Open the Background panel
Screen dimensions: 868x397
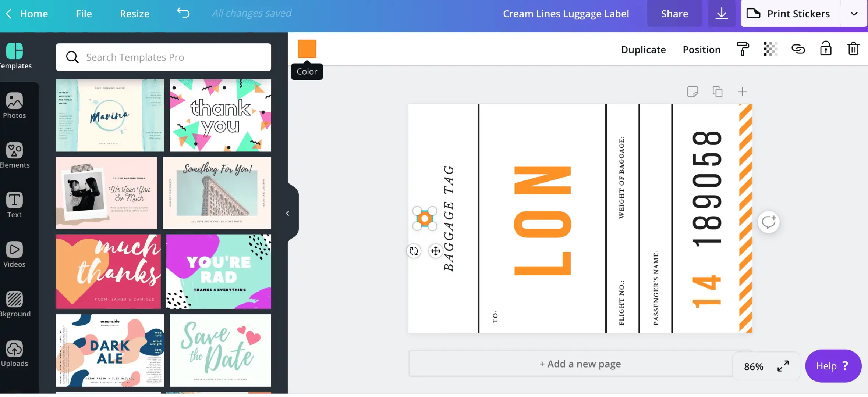click(15, 304)
